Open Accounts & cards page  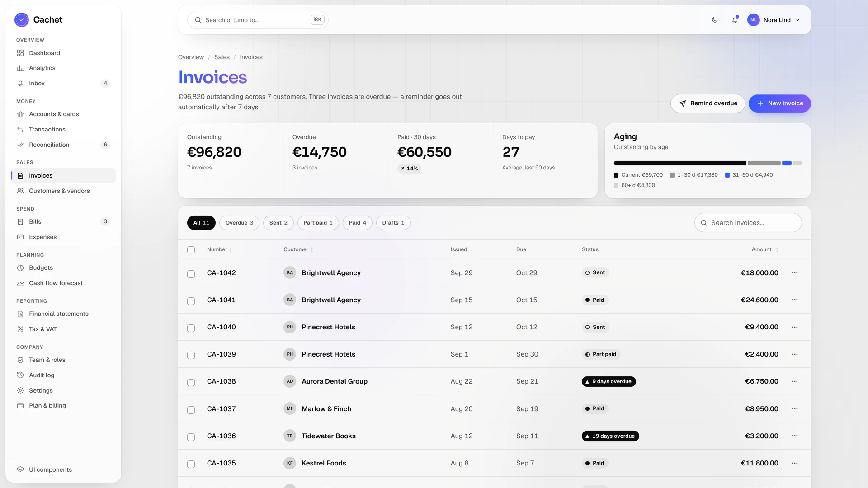[x=63, y=114]
